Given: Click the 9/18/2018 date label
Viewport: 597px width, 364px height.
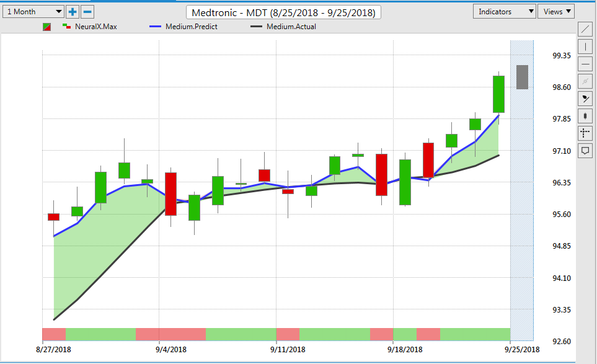Looking at the screenshot, I should [x=405, y=350].
